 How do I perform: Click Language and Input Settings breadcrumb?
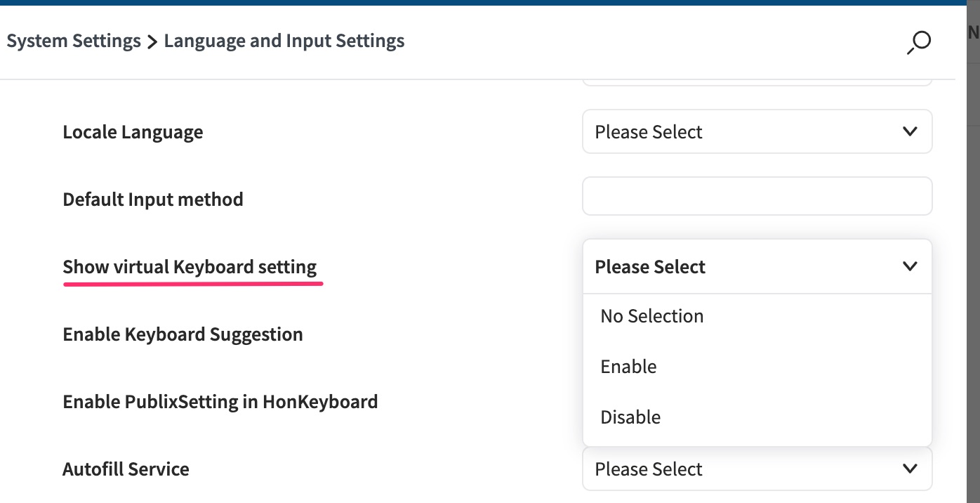point(284,41)
